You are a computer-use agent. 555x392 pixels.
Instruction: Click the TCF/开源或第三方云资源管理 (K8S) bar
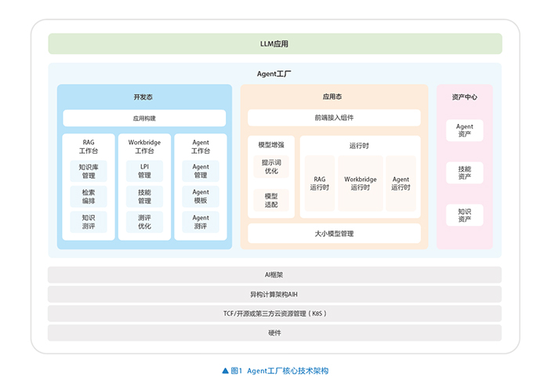pos(274,314)
